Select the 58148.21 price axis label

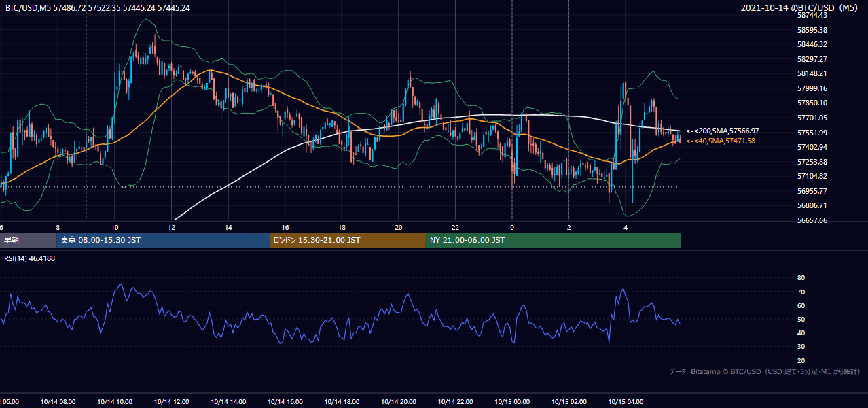coord(812,73)
